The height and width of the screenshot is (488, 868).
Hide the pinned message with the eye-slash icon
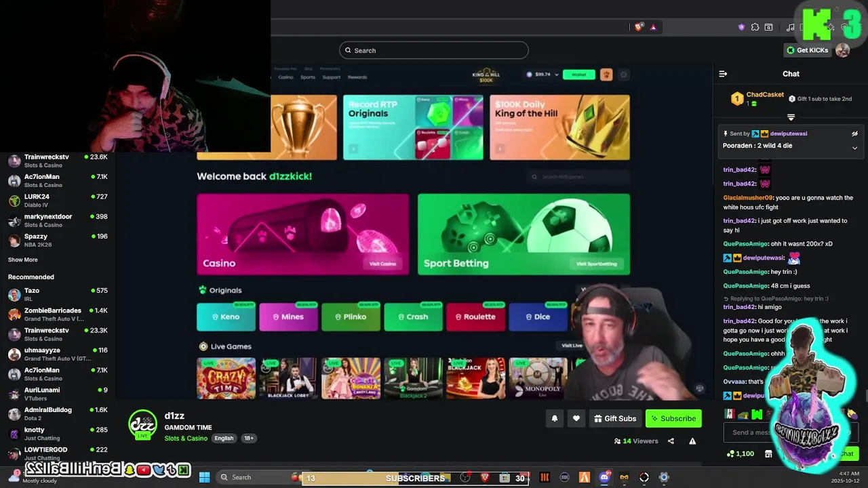(x=854, y=134)
